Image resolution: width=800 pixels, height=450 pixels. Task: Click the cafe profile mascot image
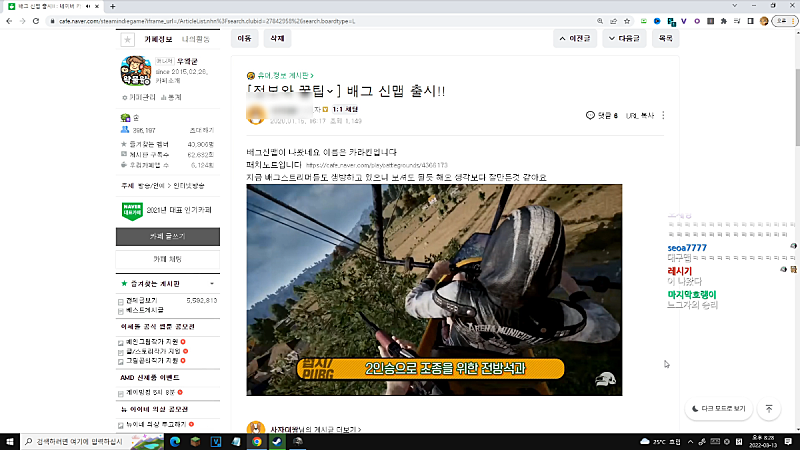(136, 70)
